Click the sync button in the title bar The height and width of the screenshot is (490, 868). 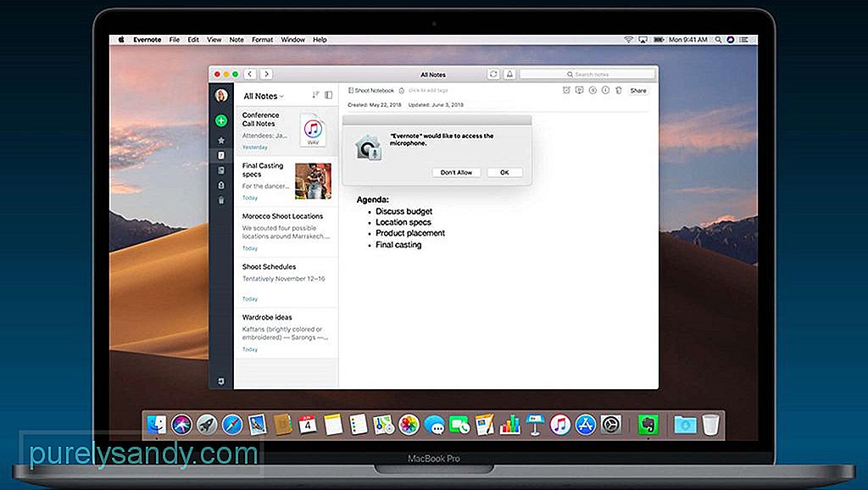coord(493,74)
